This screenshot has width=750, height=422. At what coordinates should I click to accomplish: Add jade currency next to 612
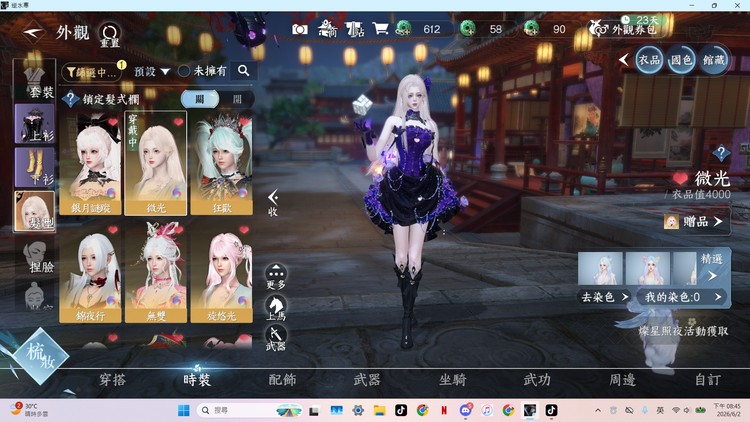(404, 29)
